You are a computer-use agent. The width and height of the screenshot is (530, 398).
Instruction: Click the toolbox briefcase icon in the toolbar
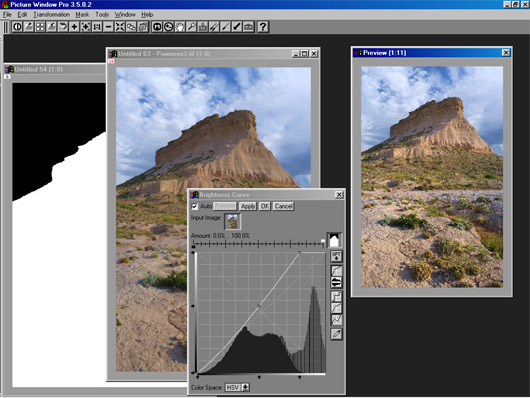point(248,27)
